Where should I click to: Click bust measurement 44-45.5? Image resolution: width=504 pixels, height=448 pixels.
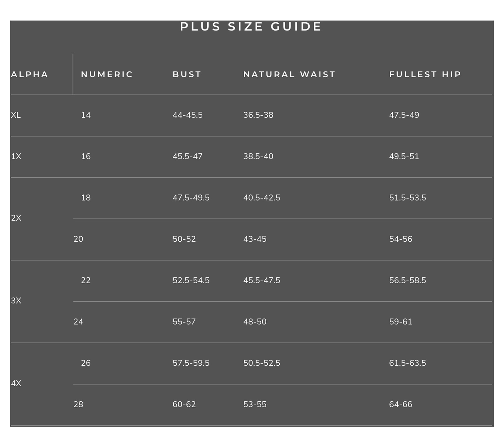coord(187,115)
